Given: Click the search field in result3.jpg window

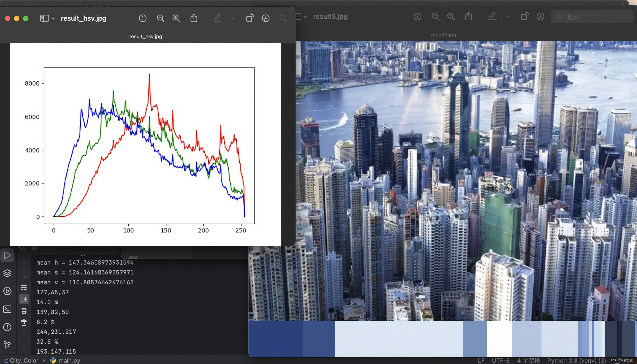Looking at the screenshot, I should 592,17.
